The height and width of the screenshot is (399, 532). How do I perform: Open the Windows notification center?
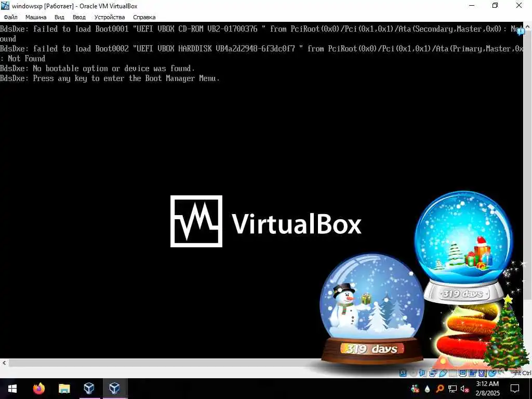click(x=515, y=389)
